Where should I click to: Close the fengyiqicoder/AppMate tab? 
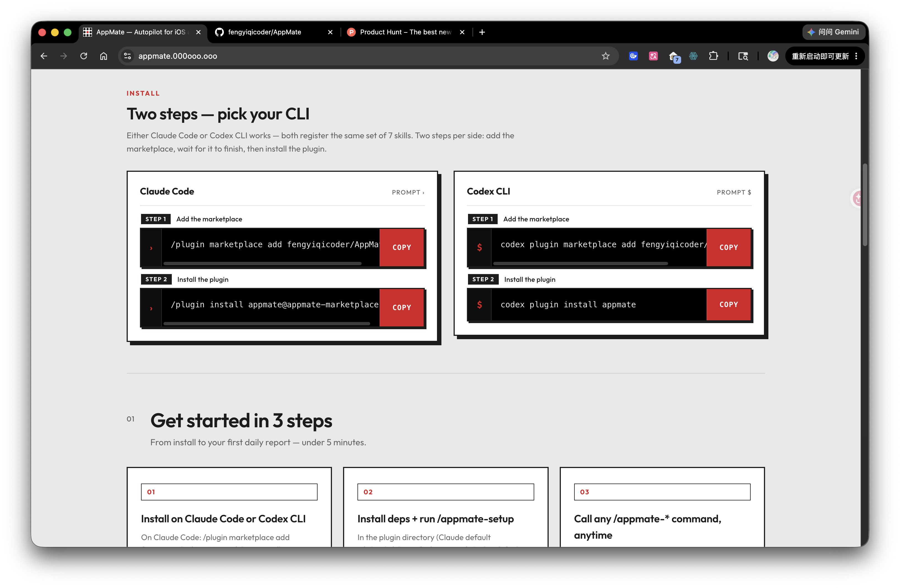(x=330, y=32)
